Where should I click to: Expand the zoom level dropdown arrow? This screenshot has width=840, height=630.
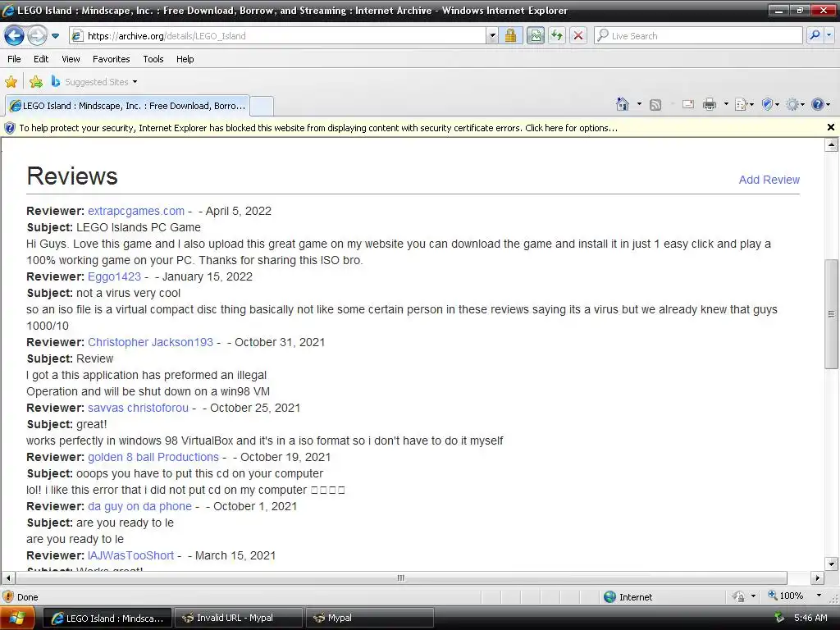coord(818,596)
